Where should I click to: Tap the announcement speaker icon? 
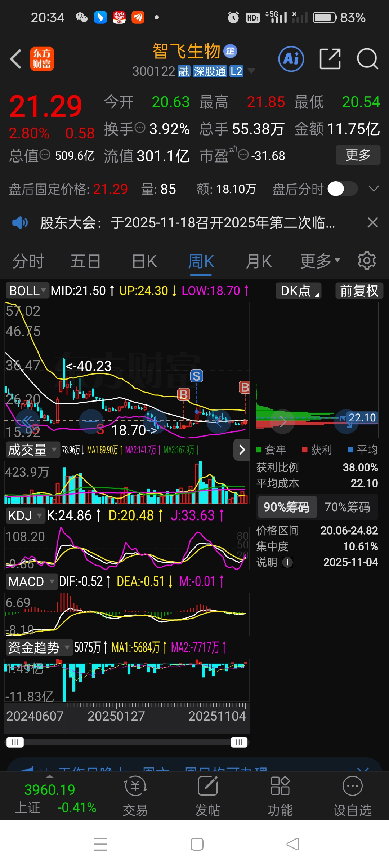coord(20,223)
